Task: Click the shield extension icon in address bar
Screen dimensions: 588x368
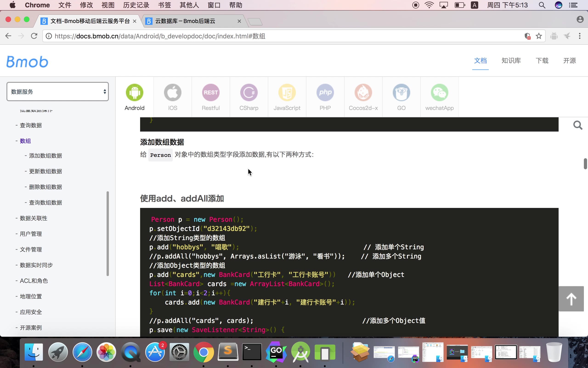Action: [527, 36]
